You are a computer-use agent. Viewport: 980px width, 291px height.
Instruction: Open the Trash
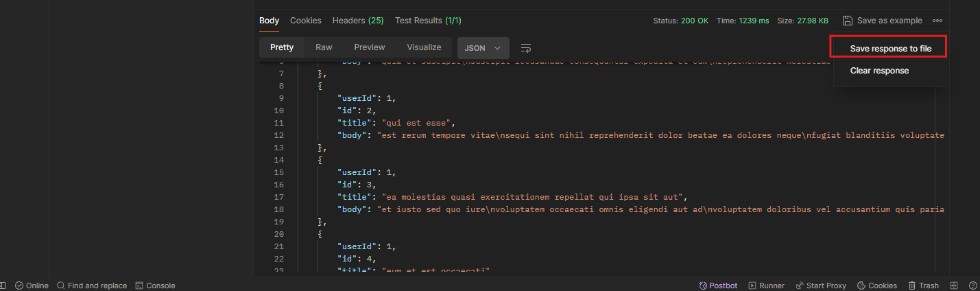point(924,286)
